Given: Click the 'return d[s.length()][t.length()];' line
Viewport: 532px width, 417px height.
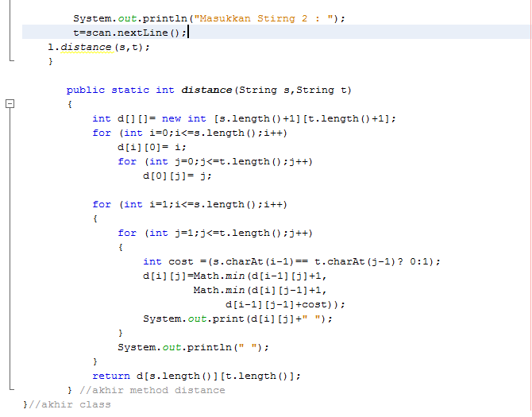Looking at the screenshot, I should tap(196, 376).
